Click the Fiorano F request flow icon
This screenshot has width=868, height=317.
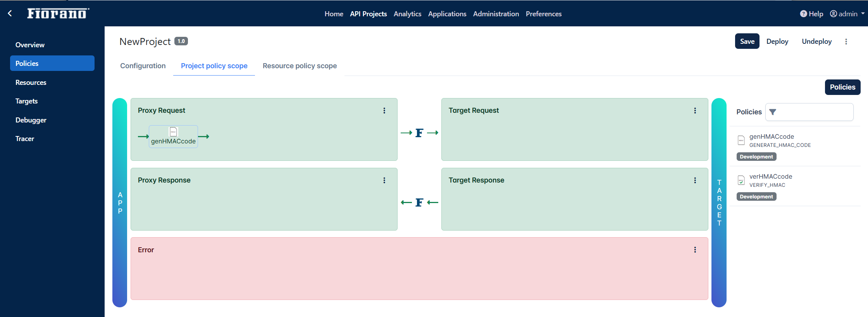419,133
